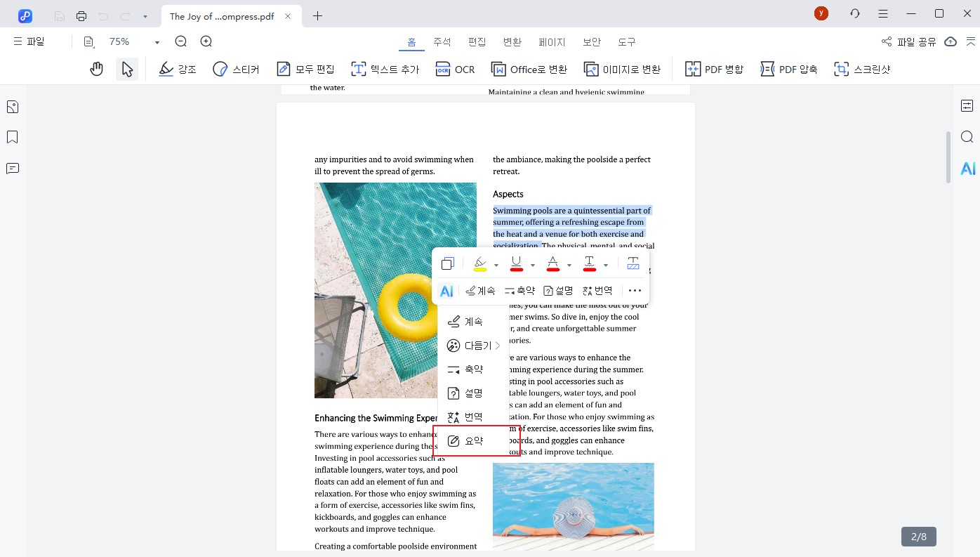
Task: Click the yellow highlight color swatch
Action: coord(480,264)
